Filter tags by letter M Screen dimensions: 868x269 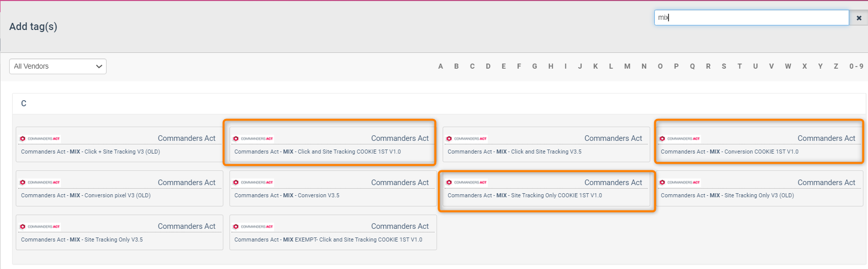[x=627, y=67]
